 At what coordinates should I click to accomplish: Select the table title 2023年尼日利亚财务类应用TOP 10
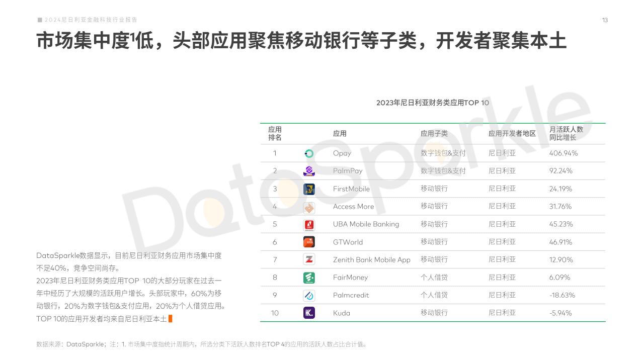tap(433, 103)
